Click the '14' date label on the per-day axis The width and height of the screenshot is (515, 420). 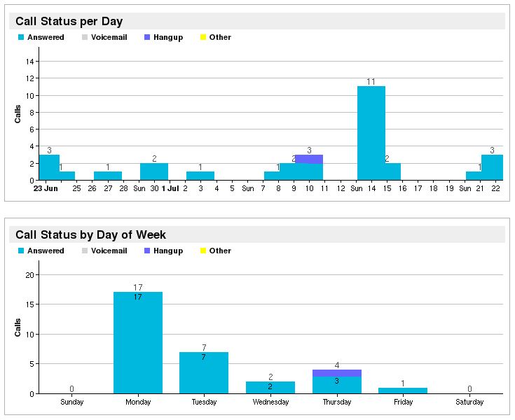(371, 189)
